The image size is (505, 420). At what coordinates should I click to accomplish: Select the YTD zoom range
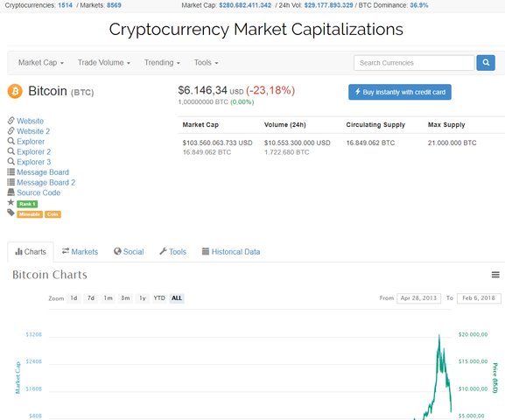click(x=159, y=298)
